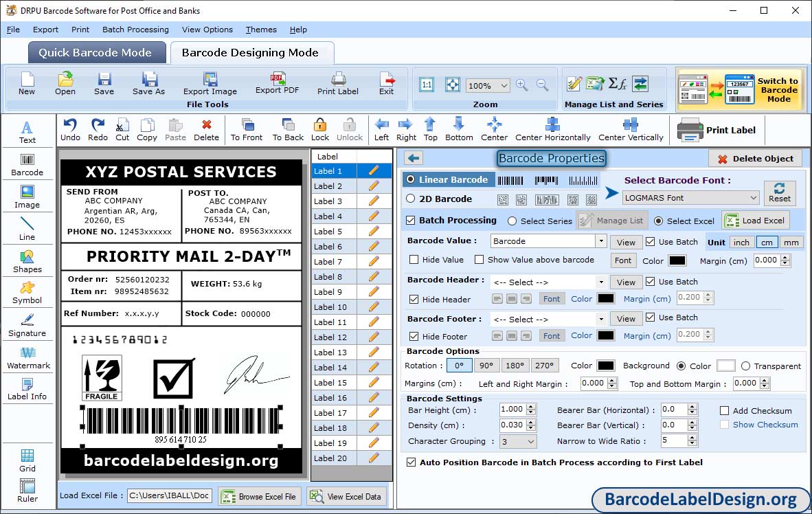Export the label to PDF
The image size is (812, 514).
click(278, 83)
